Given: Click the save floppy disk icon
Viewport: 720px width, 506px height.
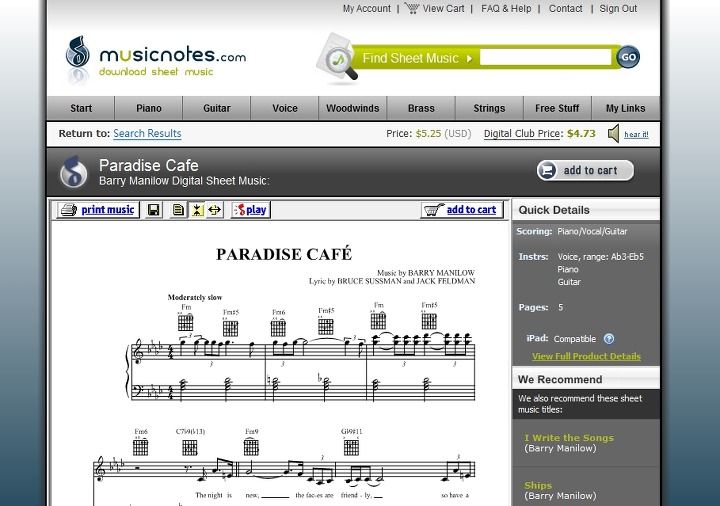Looking at the screenshot, I should tap(154, 210).
